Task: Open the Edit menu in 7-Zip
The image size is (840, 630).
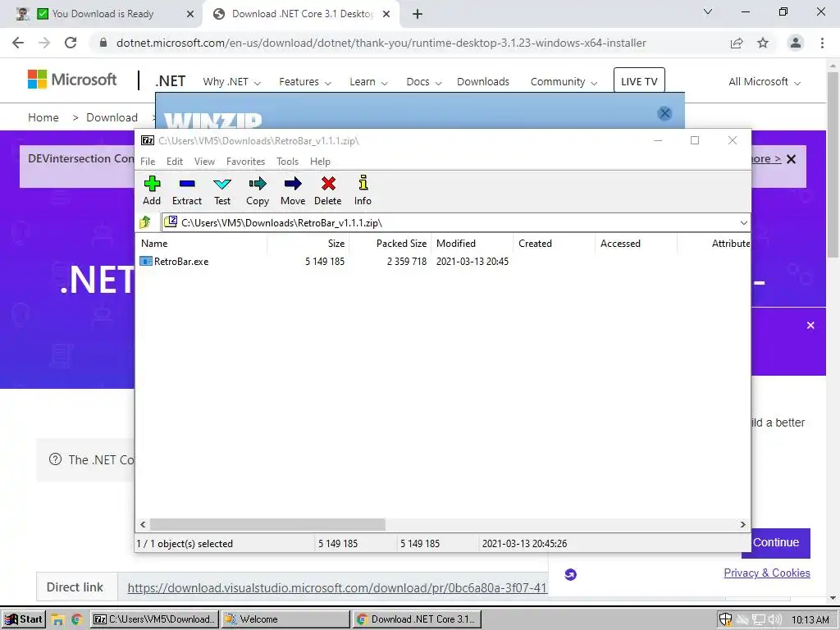Action: click(x=175, y=162)
